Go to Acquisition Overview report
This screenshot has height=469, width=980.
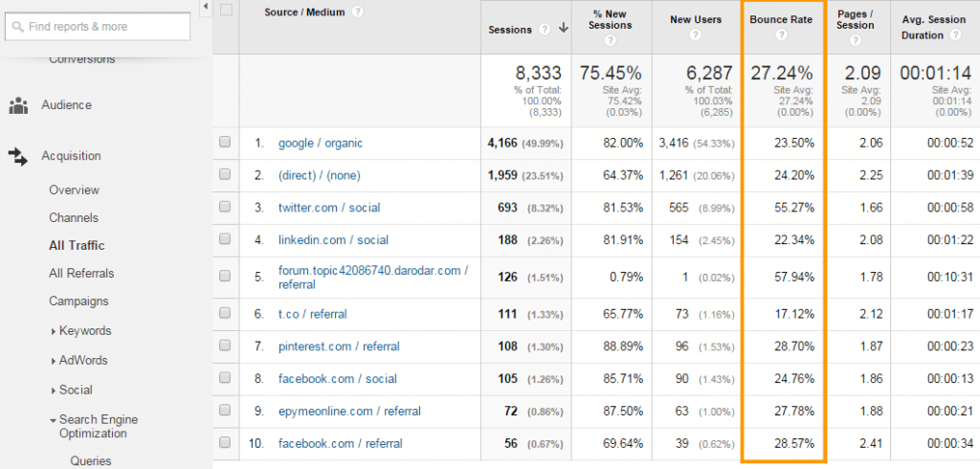(75, 190)
